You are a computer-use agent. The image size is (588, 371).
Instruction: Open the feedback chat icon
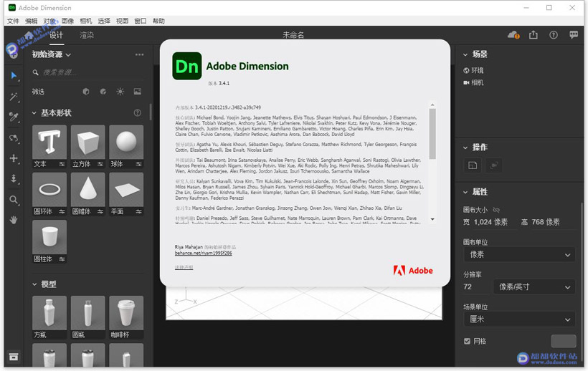tap(574, 35)
